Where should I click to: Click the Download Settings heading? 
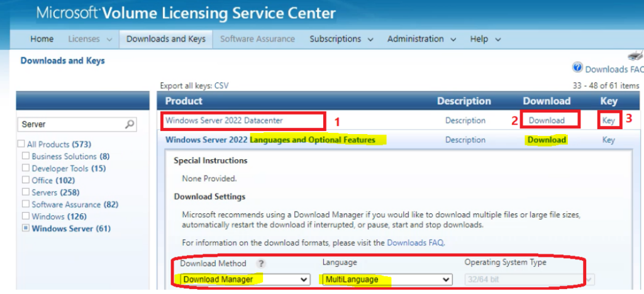(209, 196)
